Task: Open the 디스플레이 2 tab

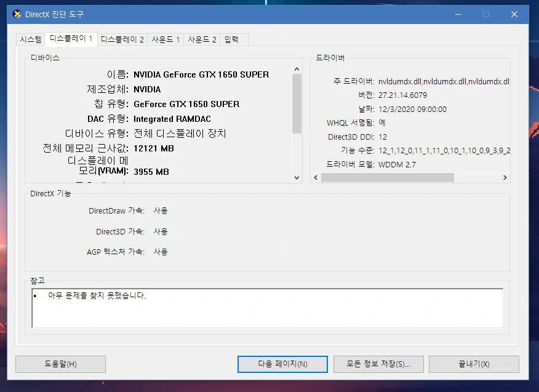Action: tap(121, 39)
